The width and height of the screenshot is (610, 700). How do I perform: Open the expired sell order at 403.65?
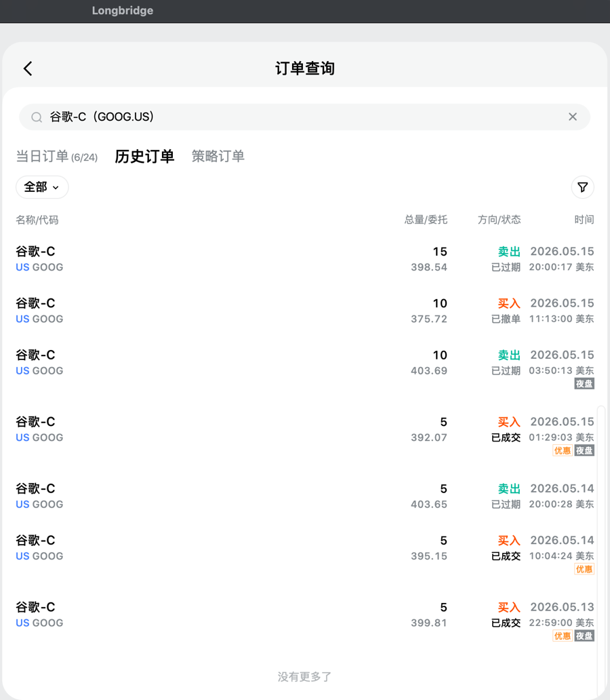pyautogui.click(x=305, y=496)
